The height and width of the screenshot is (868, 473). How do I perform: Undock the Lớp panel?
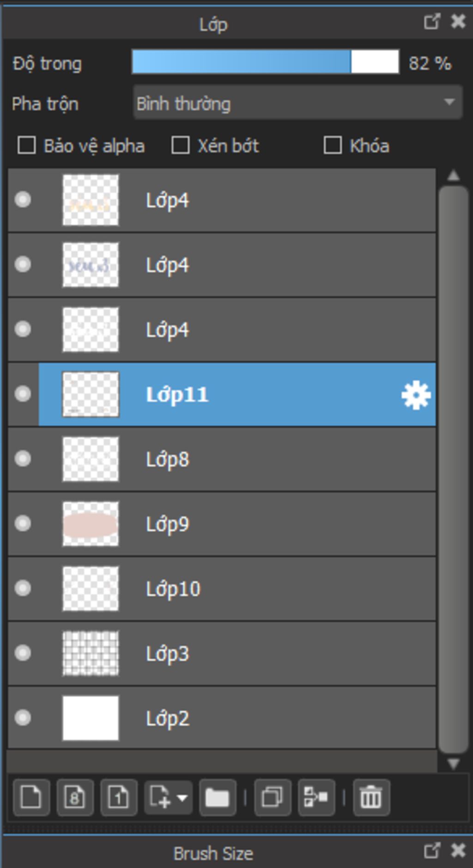point(432,21)
